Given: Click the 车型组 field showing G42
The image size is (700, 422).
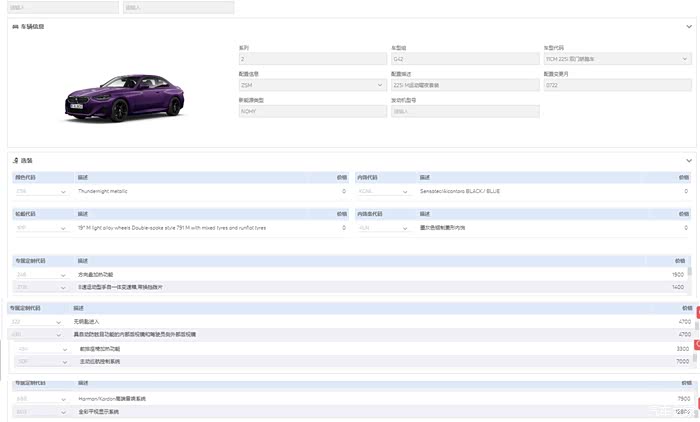Looking at the screenshot, I should pos(465,59).
